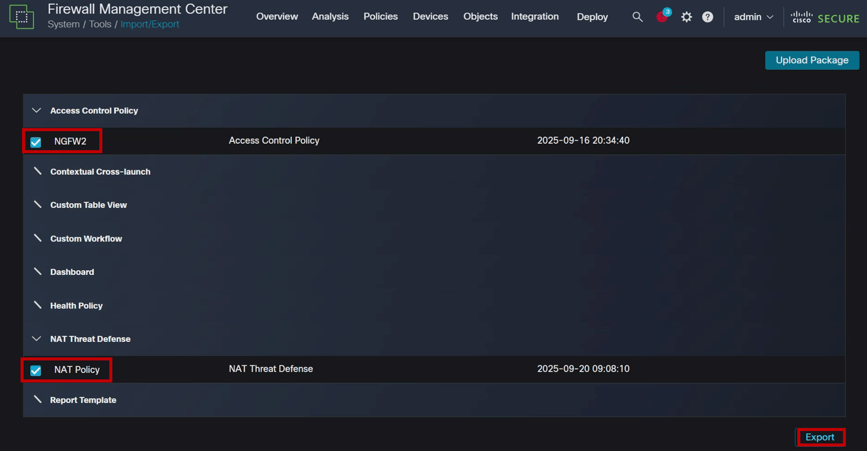Expand the Dashboard section
Screen dimensions: 867x451
point(37,271)
